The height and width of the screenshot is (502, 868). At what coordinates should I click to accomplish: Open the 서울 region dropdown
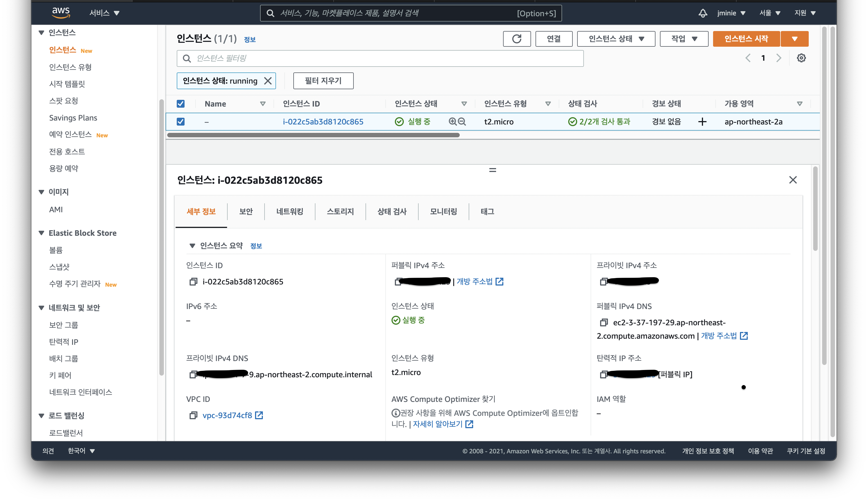pos(770,13)
